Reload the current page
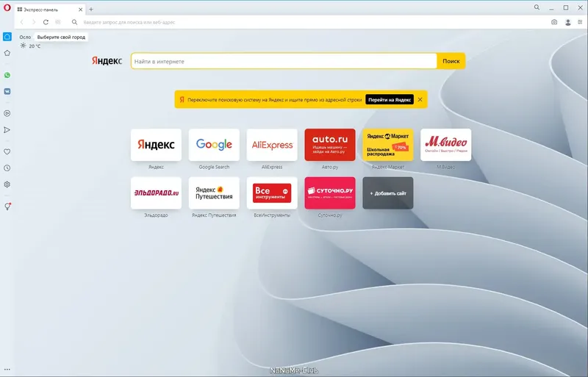Screen dimensions: 588x377 pyautogui.click(x=46, y=22)
